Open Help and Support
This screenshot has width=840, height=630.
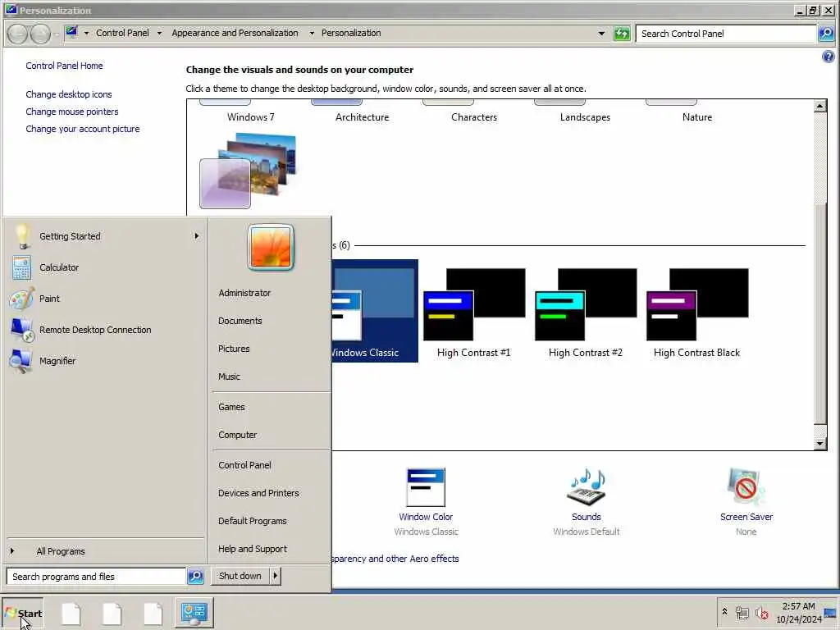click(253, 549)
